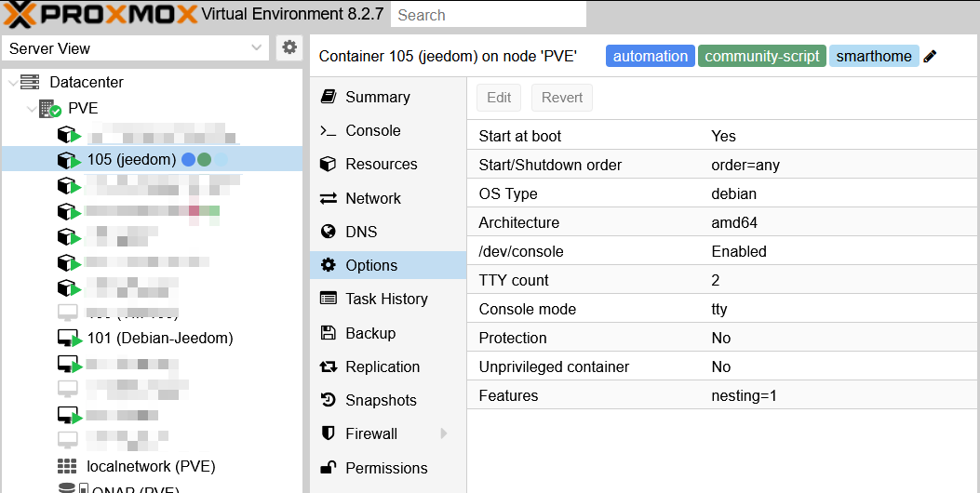The height and width of the screenshot is (493, 980).
Task: Collapse the PVE node in tree
Action: point(32,110)
